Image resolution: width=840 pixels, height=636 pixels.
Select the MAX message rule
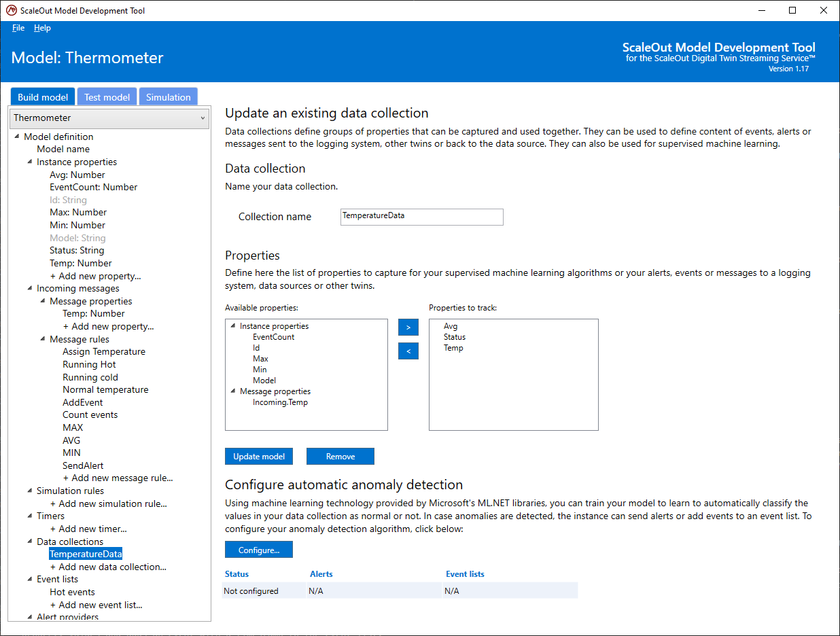pyautogui.click(x=73, y=427)
